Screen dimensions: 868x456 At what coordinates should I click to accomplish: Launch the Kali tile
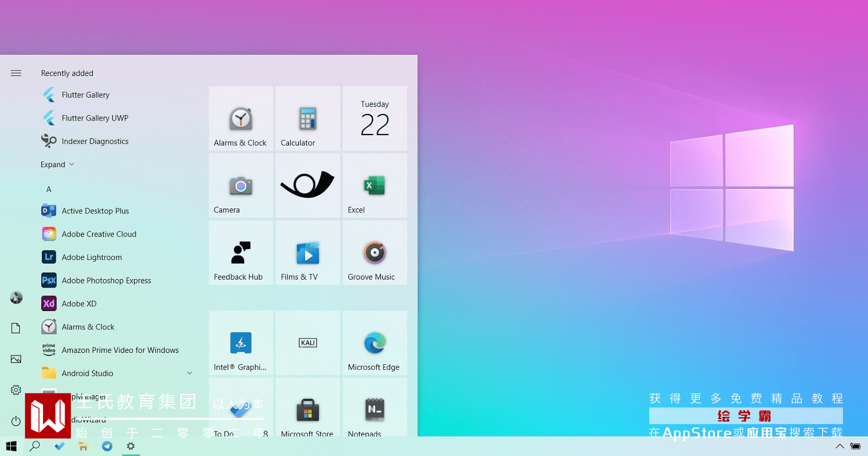coord(308,343)
